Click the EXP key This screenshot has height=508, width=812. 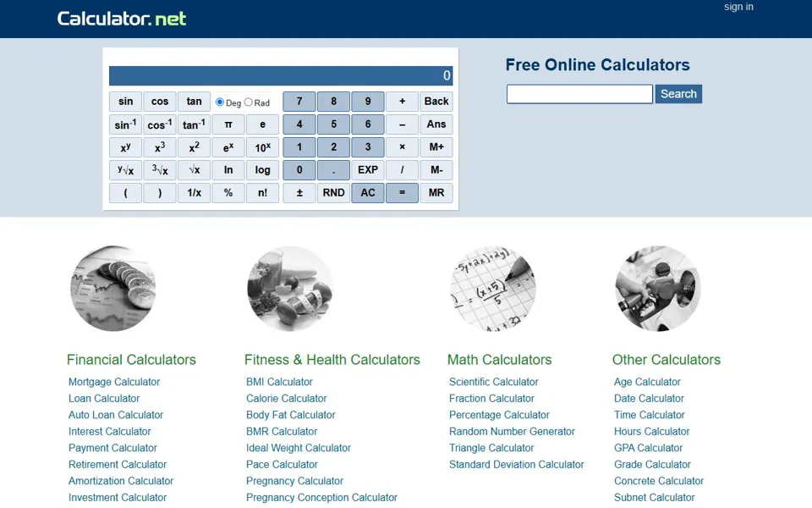pyautogui.click(x=368, y=170)
